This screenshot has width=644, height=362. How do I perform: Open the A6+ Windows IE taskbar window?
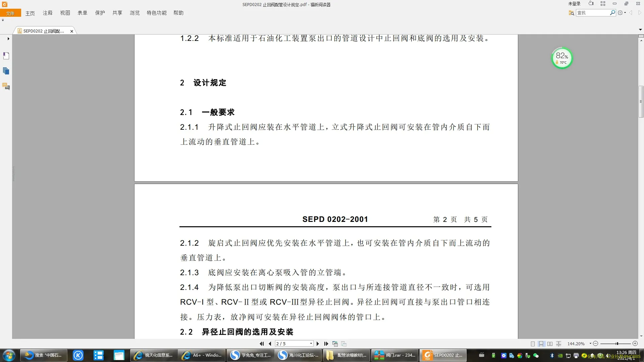pyautogui.click(x=202, y=355)
